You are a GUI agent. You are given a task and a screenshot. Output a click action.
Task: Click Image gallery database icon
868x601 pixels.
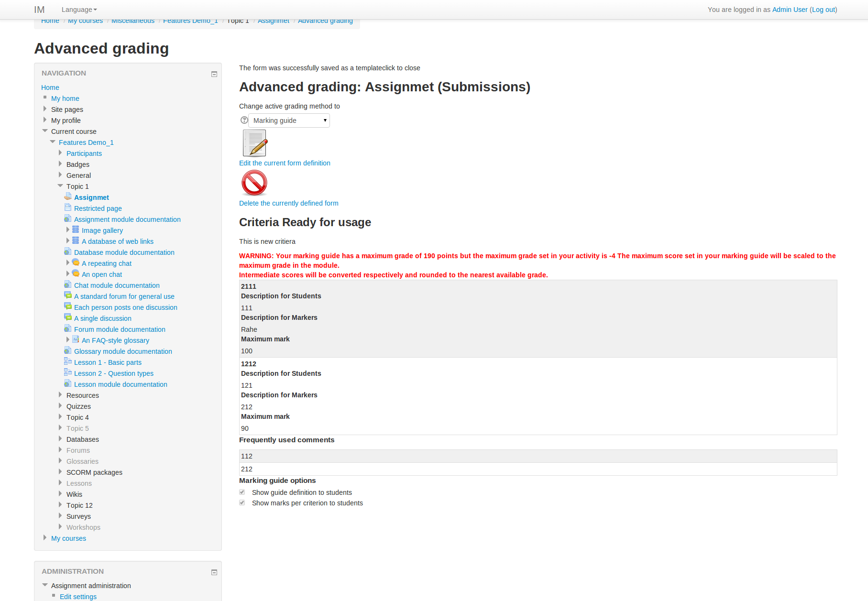click(76, 229)
